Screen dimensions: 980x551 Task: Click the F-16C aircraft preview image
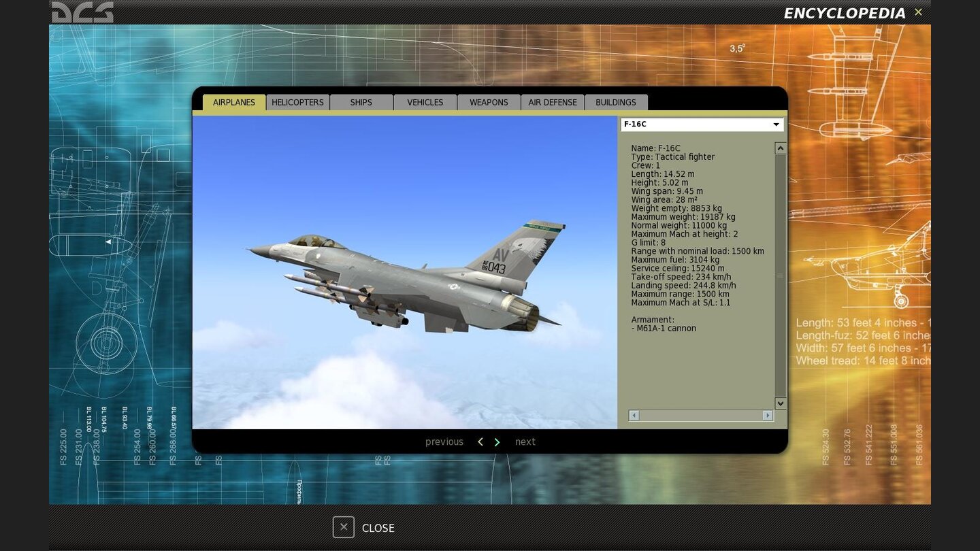(x=405, y=272)
